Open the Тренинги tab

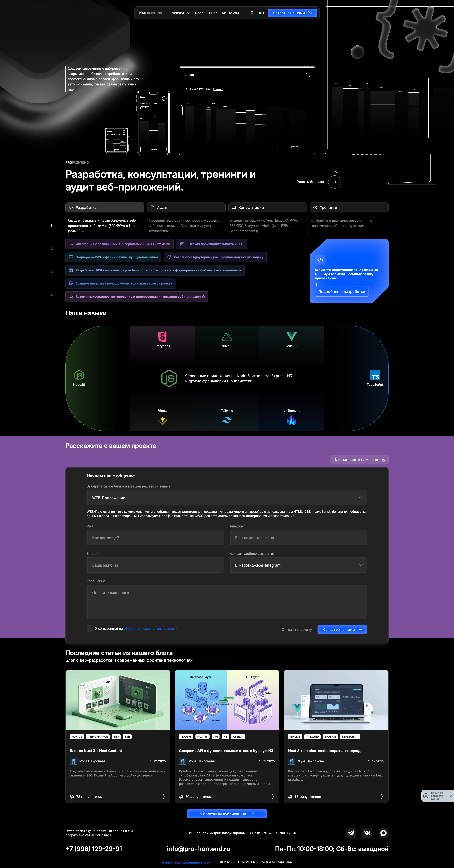[x=349, y=208]
